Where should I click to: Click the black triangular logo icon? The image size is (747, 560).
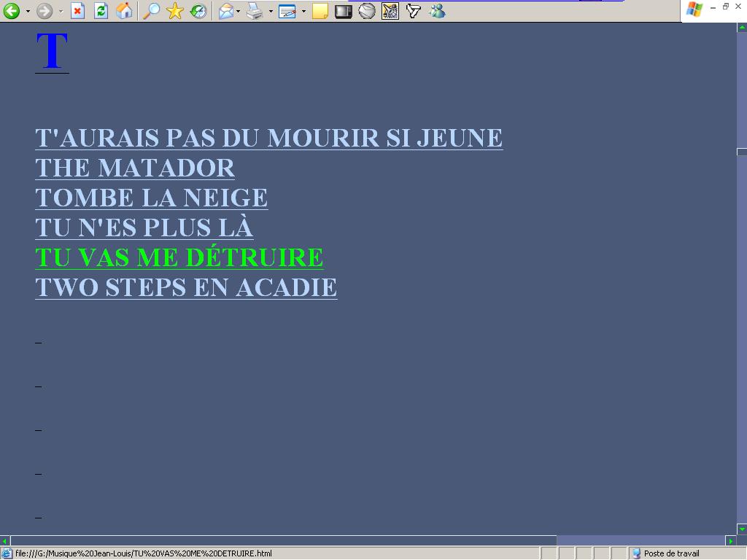coord(414,11)
